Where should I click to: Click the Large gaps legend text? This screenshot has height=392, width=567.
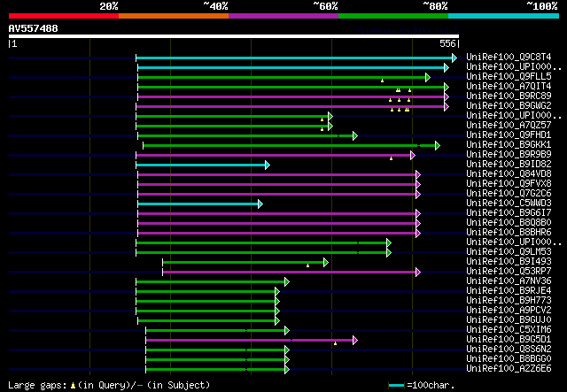click(x=37, y=385)
